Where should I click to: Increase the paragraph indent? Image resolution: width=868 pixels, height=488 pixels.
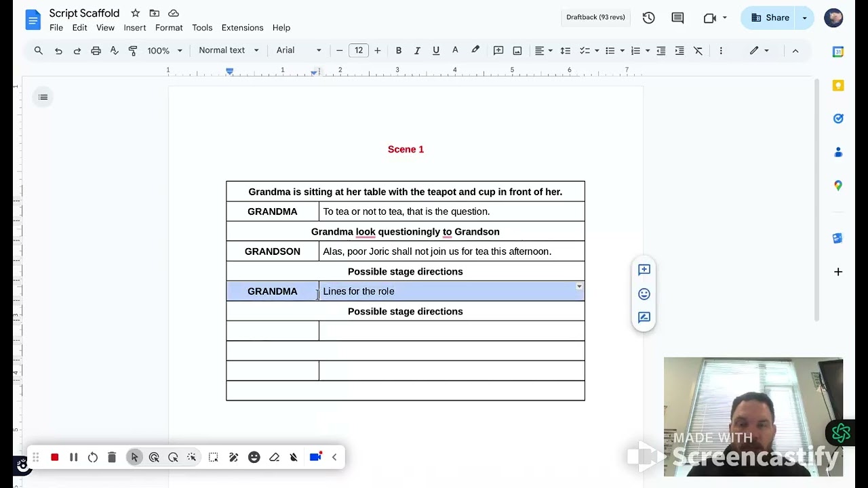[x=679, y=51]
